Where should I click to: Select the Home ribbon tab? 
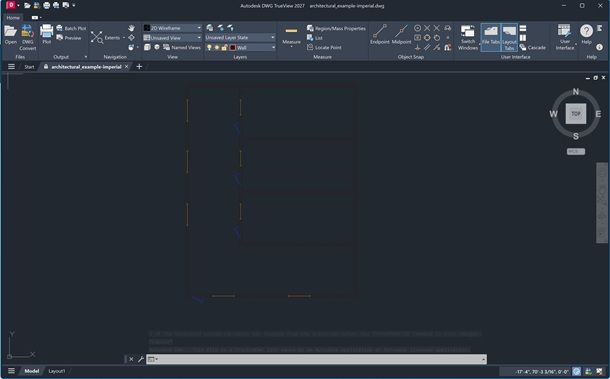[x=13, y=18]
